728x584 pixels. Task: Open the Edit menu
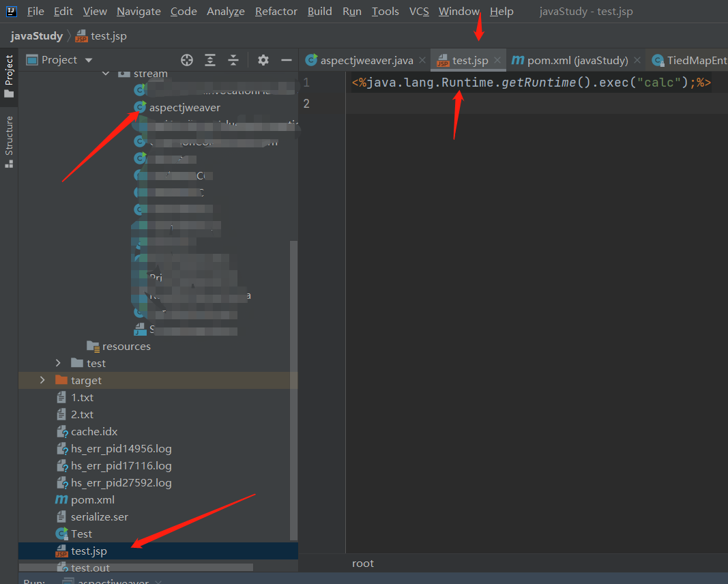(x=63, y=11)
